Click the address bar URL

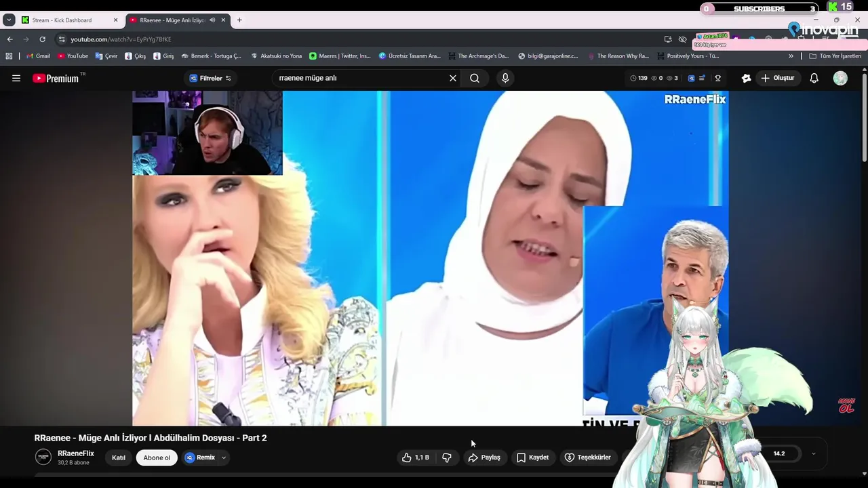[x=121, y=39]
